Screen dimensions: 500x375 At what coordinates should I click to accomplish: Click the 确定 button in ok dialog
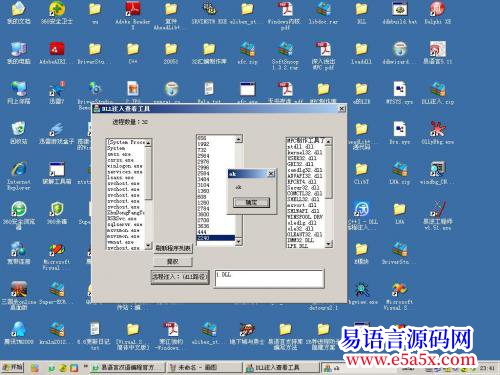[251, 202]
